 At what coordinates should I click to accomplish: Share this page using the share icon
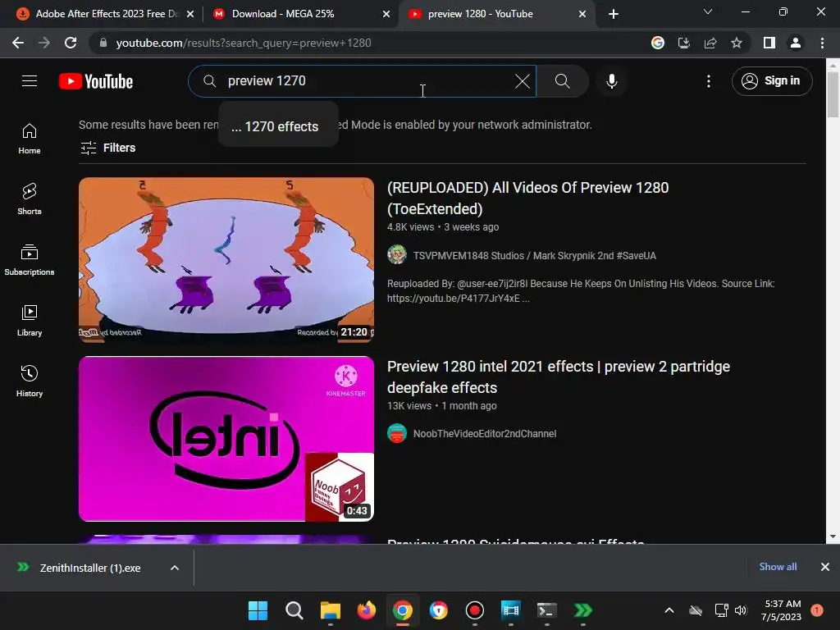point(710,43)
